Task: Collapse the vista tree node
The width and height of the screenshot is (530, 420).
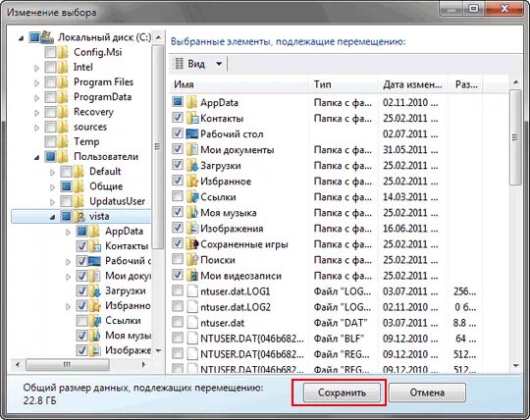Action: [x=53, y=217]
